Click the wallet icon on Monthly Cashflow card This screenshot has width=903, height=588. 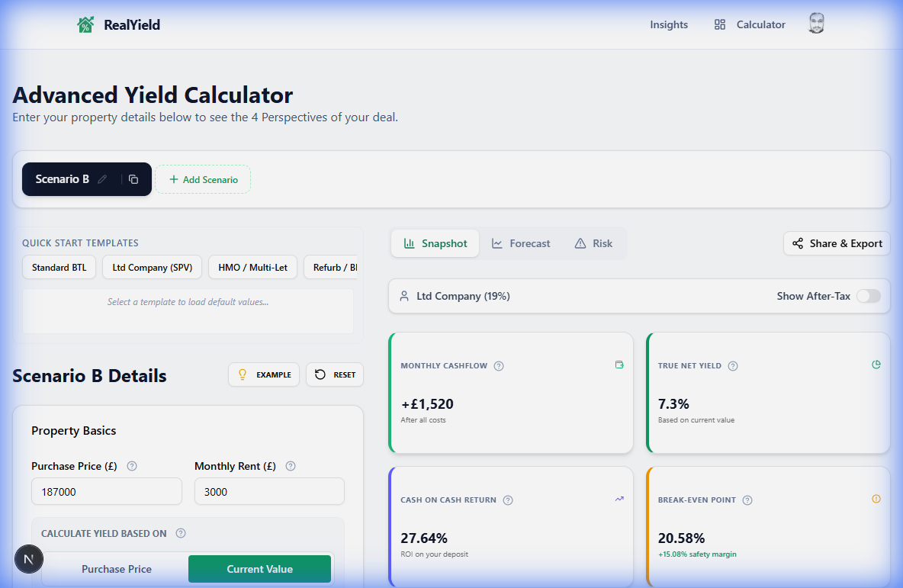619,365
